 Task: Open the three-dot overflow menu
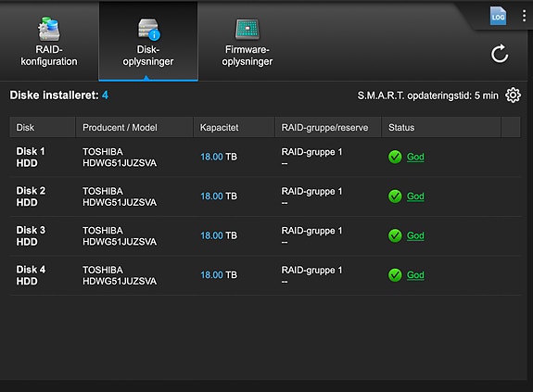click(524, 16)
